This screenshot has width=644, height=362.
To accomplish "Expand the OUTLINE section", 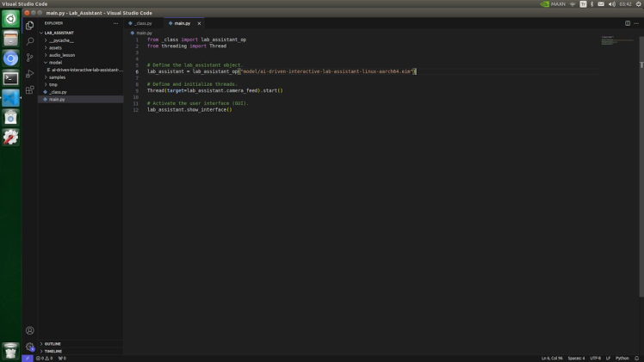I will pos(53,343).
